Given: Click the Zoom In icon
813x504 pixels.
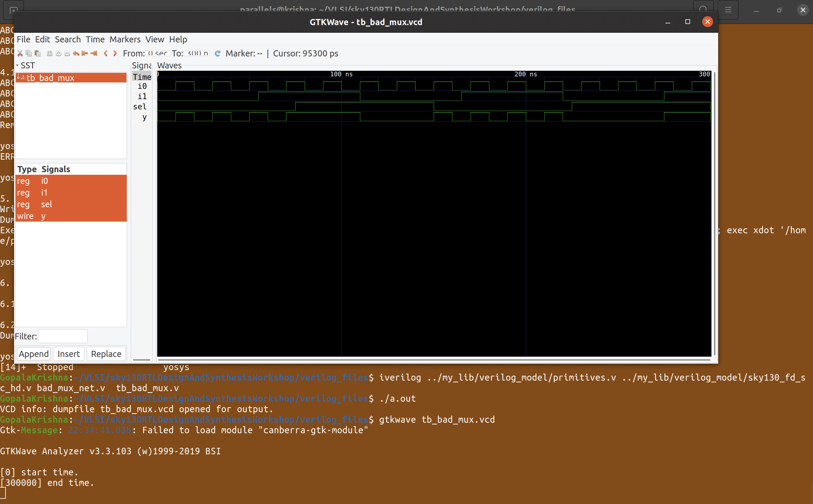Looking at the screenshot, I should 58,53.
